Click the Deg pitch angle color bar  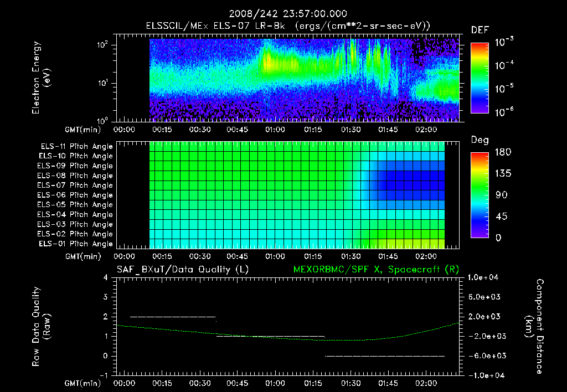coord(480,195)
